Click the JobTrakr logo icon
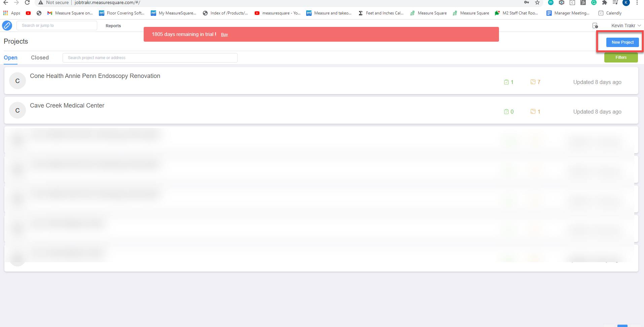Screen dimensions: 644x327 click(7, 26)
